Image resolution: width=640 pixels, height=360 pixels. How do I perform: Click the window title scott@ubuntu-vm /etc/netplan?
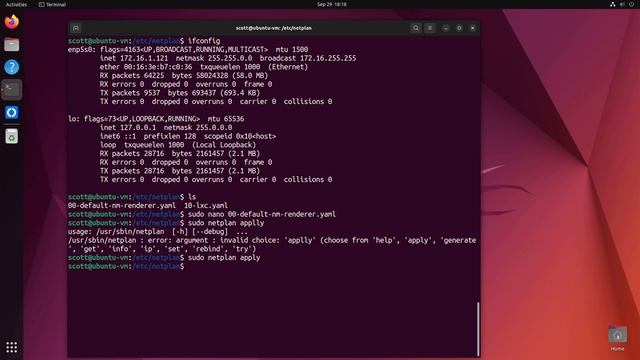click(x=273, y=28)
